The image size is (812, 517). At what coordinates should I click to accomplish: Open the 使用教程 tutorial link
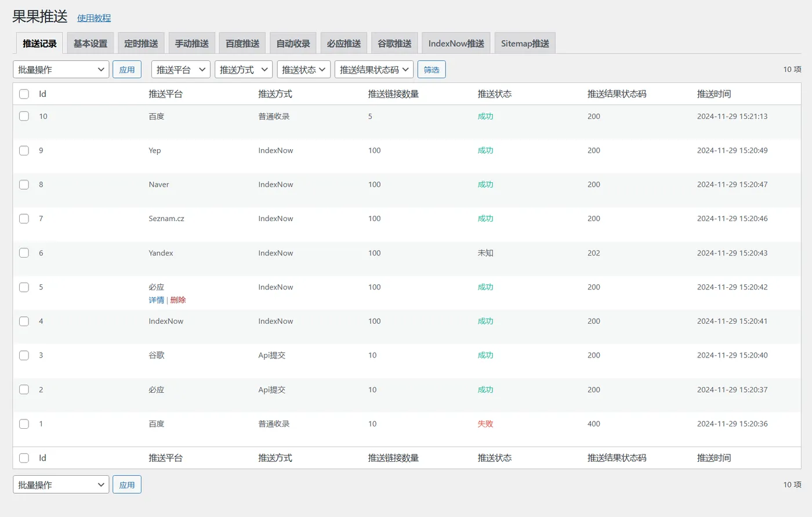94,18
